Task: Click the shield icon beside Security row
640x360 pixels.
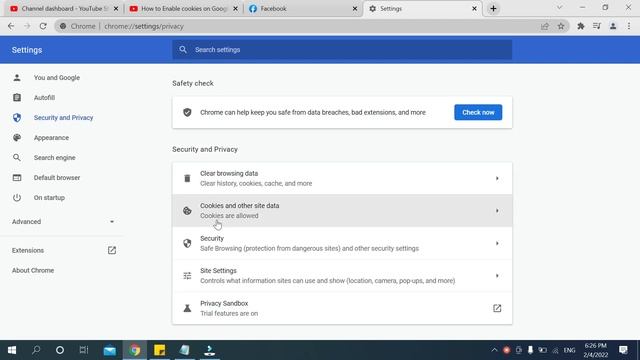Action: 187,243
